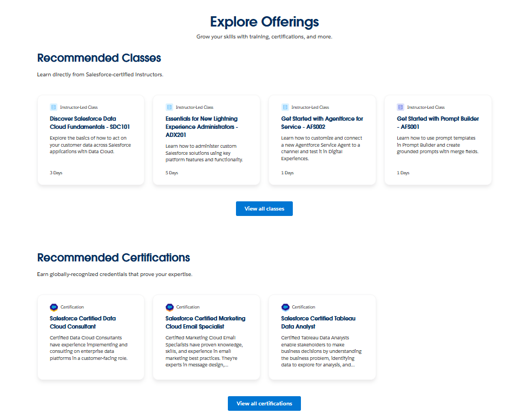
Task: Click description 'Learn how to customize and connect'
Action: (321, 148)
